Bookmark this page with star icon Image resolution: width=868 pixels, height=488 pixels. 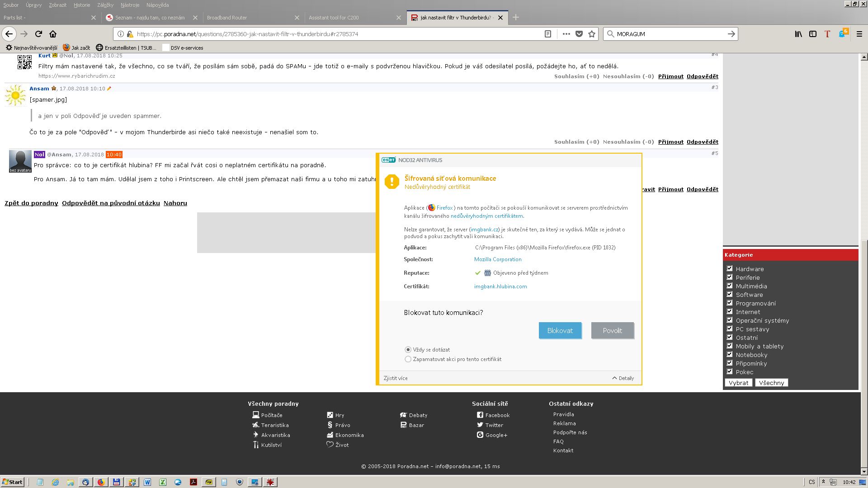(592, 34)
